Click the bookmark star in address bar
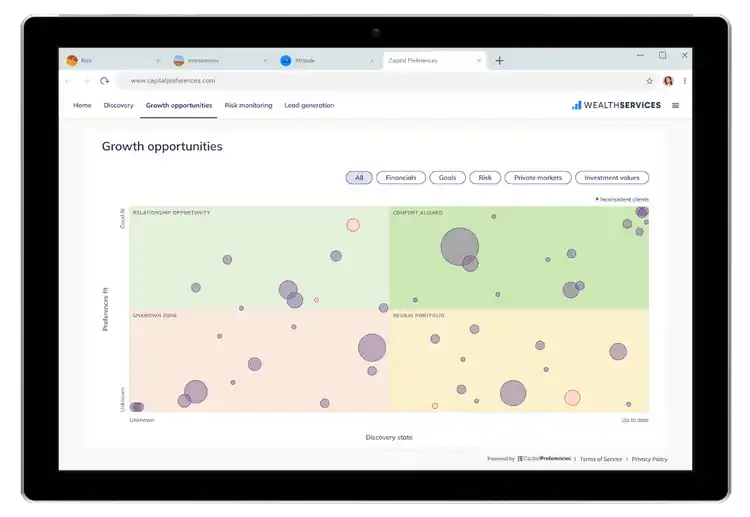The width and height of the screenshot is (750, 517). click(649, 81)
